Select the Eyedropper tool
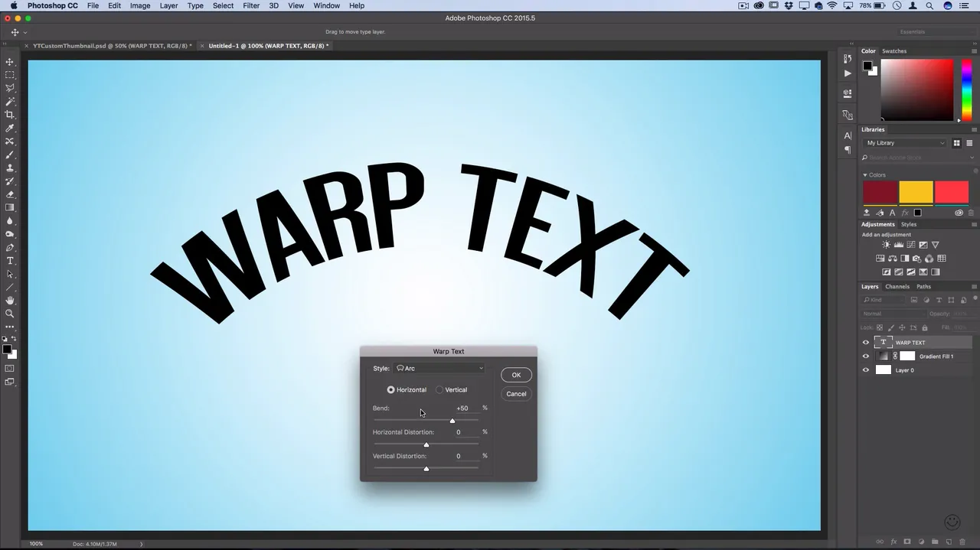Viewport: 980px width, 550px height. (10, 129)
